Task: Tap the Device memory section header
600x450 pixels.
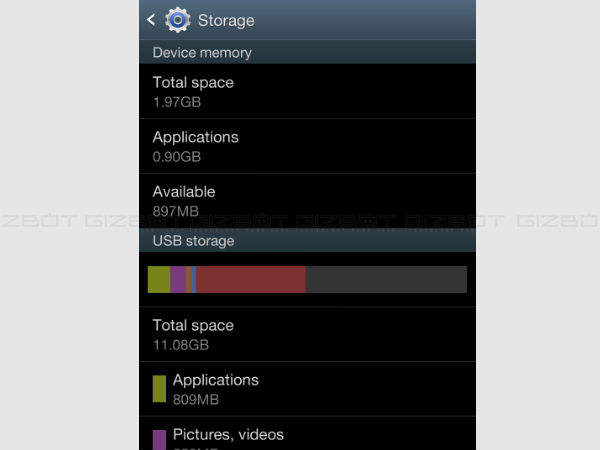Action: 308,52
